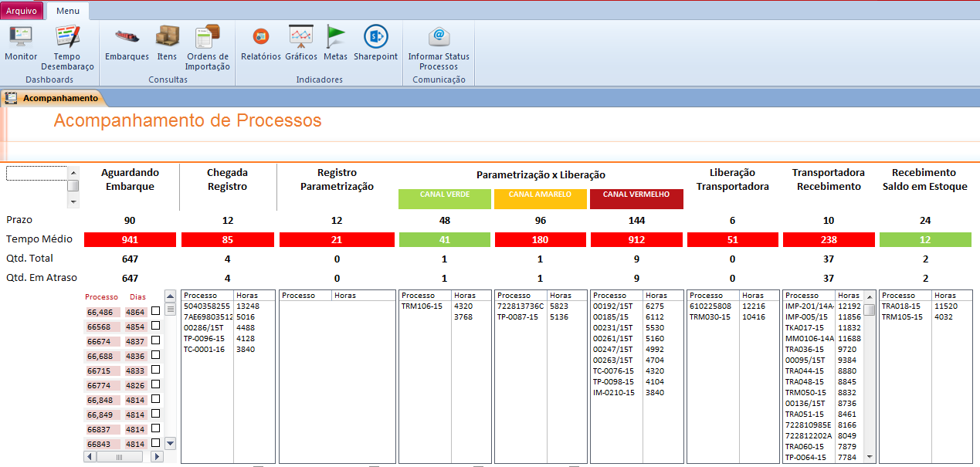Viewport: 980px width, 467px height.
Task: Check the box for process 66,486
Action: 156,311
